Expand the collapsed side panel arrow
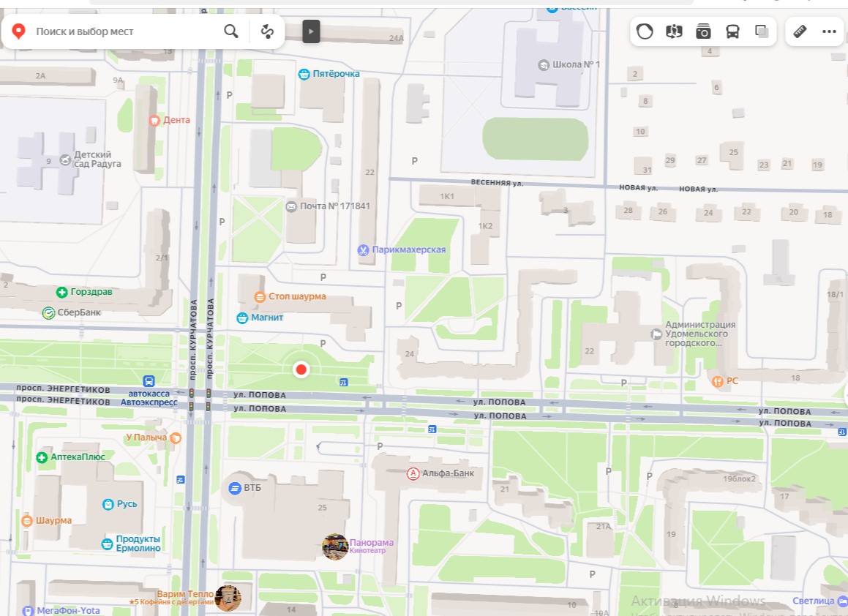848x616 pixels. click(311, 31)
